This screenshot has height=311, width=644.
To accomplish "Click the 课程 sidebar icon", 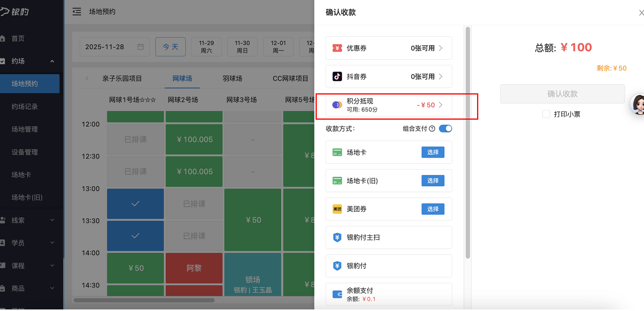I will tap(3, 266).
